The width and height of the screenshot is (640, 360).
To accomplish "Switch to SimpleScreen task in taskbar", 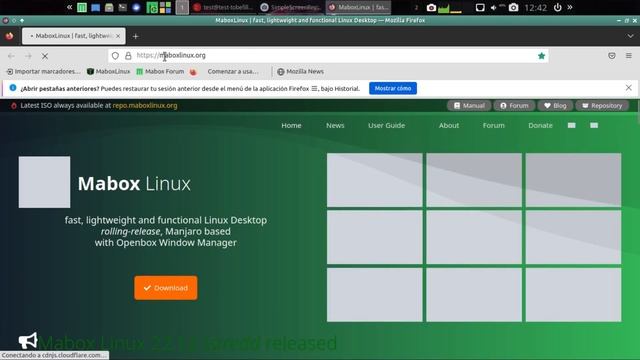I will coord(291,7).
